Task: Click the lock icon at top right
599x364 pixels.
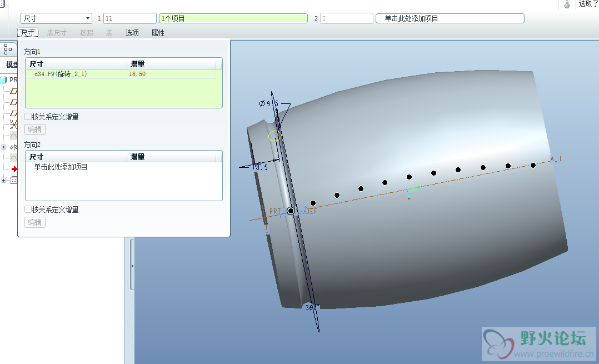Action: tap(567, 4)
